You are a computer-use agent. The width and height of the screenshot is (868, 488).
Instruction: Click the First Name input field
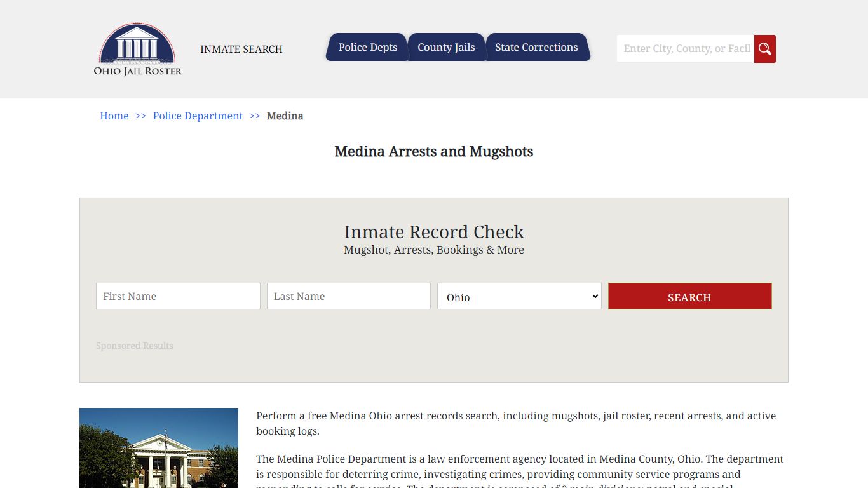click(178, 296)
